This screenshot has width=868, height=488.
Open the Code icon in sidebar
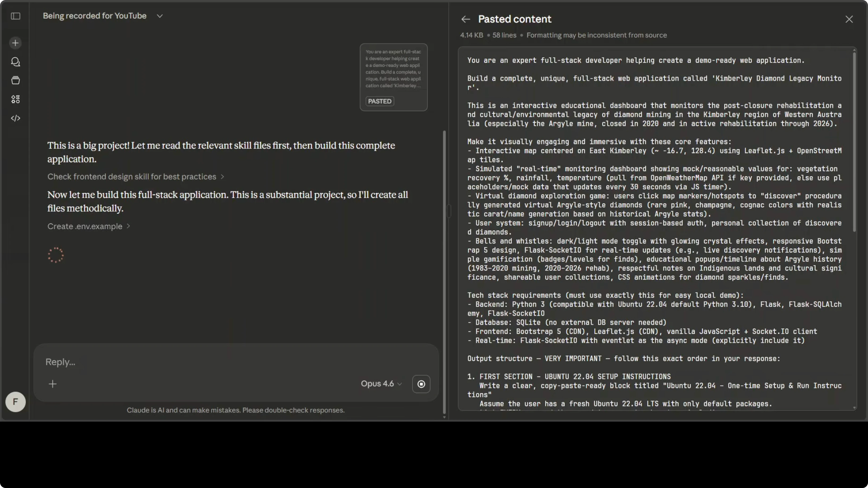16,118
